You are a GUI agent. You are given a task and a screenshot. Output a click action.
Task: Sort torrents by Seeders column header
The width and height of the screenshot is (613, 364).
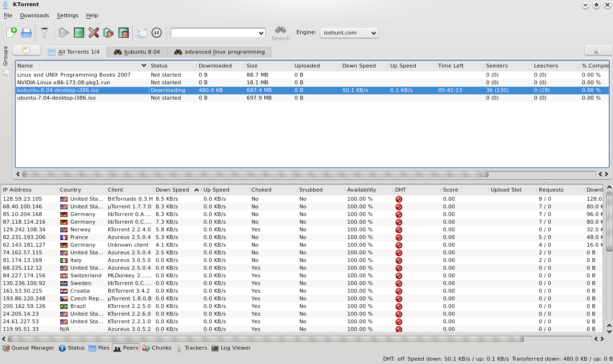(508, 66)
